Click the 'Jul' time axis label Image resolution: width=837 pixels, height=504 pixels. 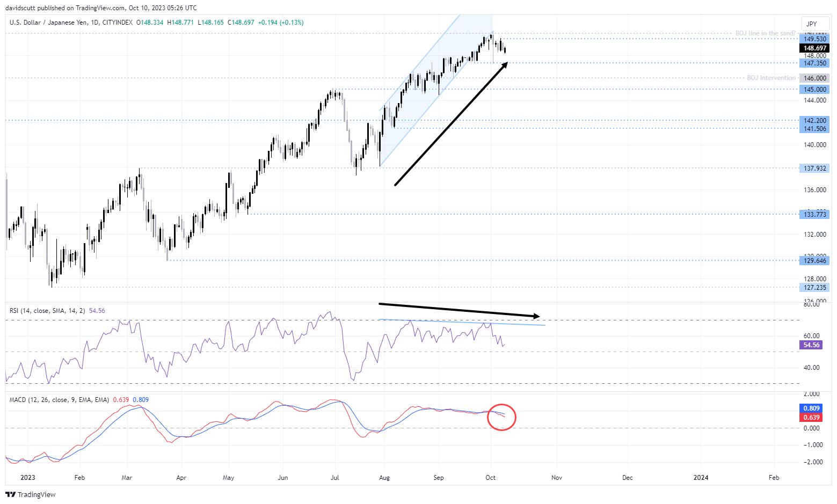click(x=335, y=478)
